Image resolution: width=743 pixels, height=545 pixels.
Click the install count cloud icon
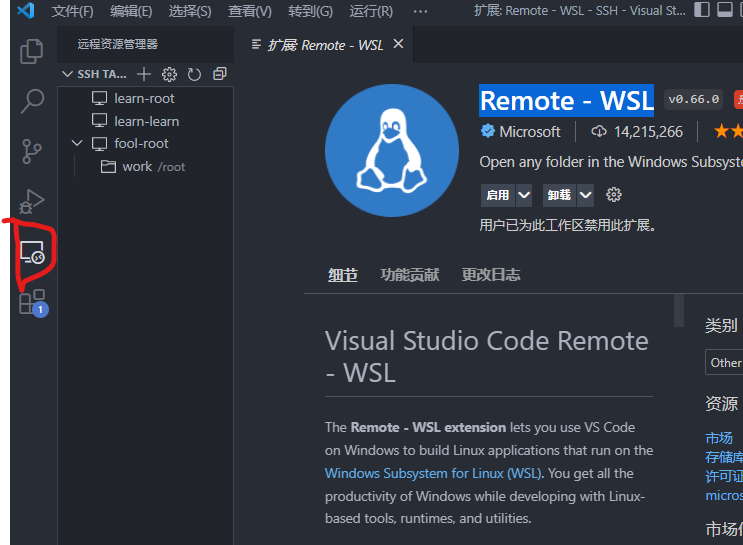[x=599, y=131]
